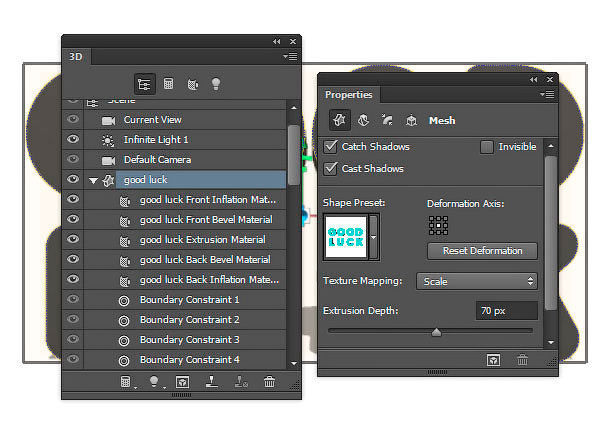
Task: Open the Texture Mapping Scale dropdown
Action: point(477,281)
